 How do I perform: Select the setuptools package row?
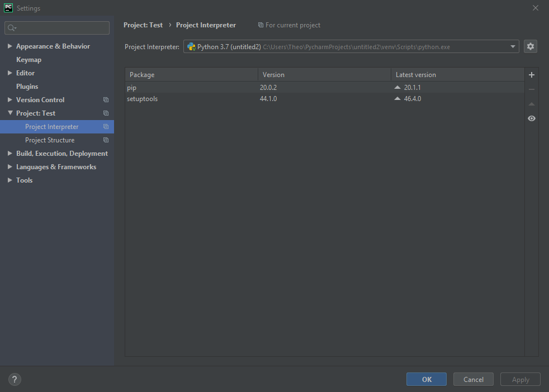click(325, 99)
